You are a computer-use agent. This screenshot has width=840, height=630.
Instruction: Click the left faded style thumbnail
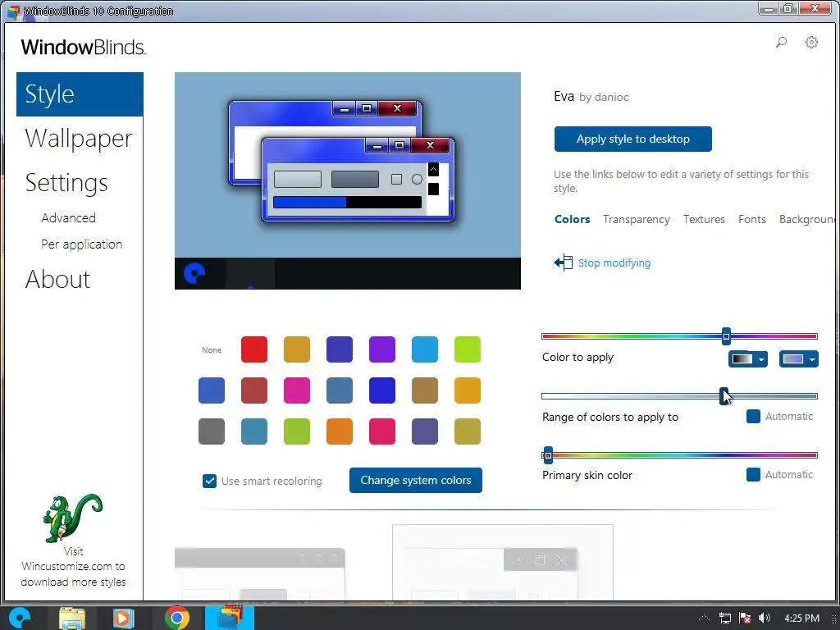tap(260, 573)
